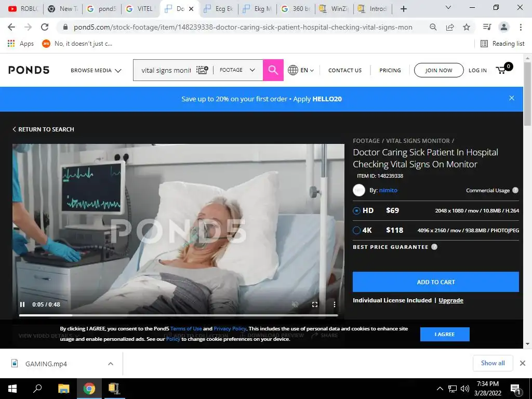
Task: Select the HD $69 option
Action: click(x=356, y=211)
